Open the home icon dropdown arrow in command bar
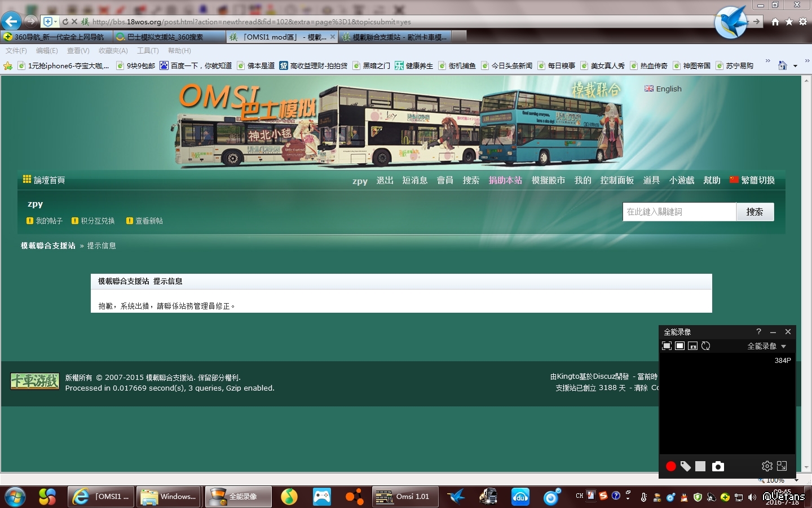This screenshot has width=812, height=508. tap(795, 66)
